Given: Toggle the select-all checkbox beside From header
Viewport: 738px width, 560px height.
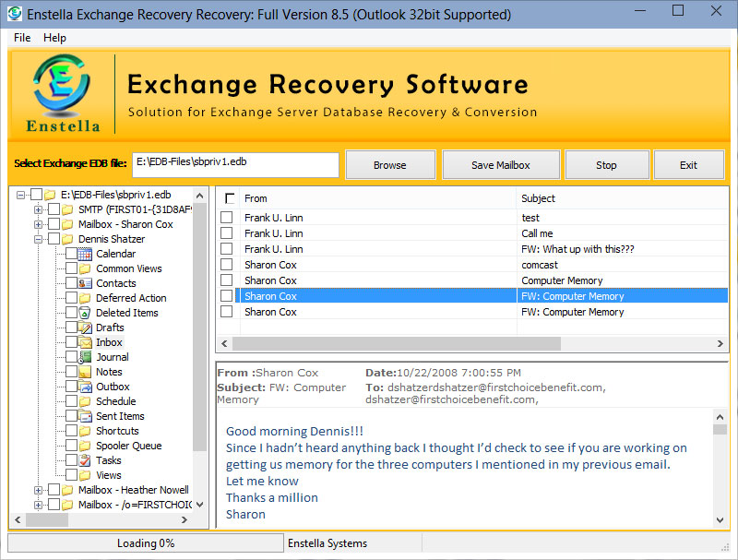Looking at the screenshot, I should click(230, 198).
